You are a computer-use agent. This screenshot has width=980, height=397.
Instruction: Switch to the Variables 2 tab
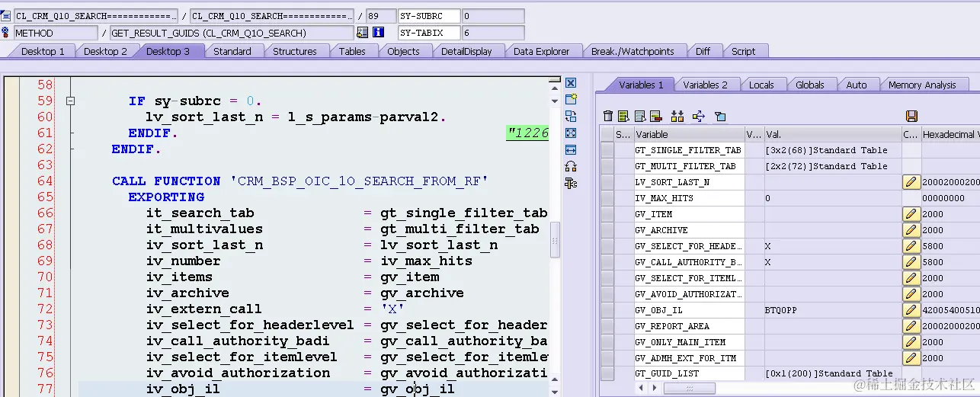[705, 85]
